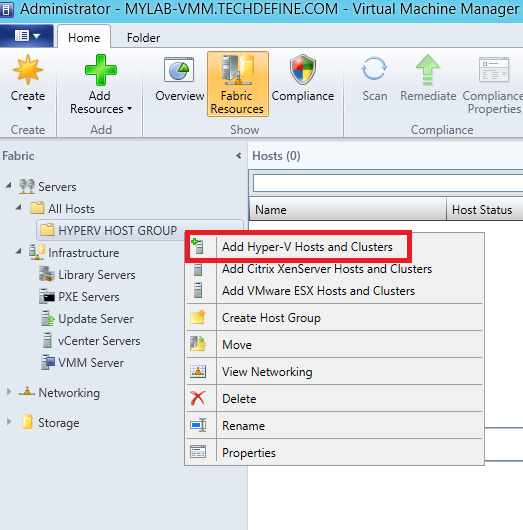Select the Servers node icon in Fabric tree
The image size is (523, 530).
(x=27, y=187)
